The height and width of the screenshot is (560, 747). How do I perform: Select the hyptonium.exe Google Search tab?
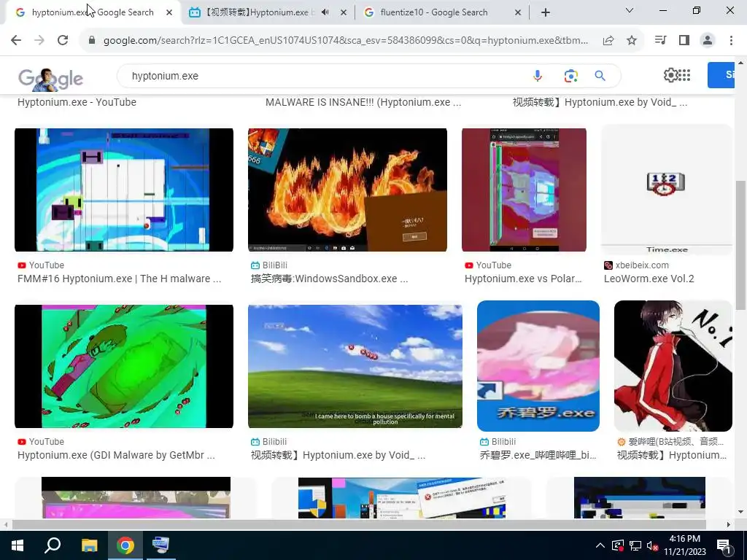click(93, 12)
